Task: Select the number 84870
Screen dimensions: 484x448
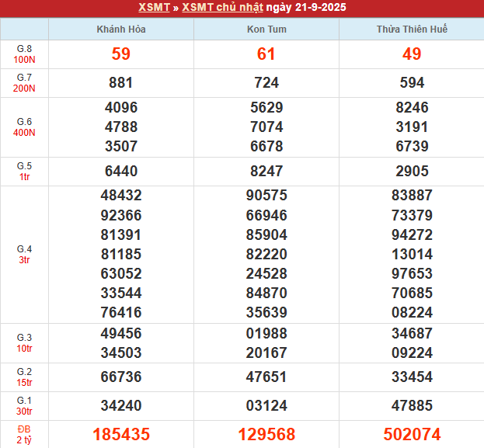Action: [x=266, y=293]
